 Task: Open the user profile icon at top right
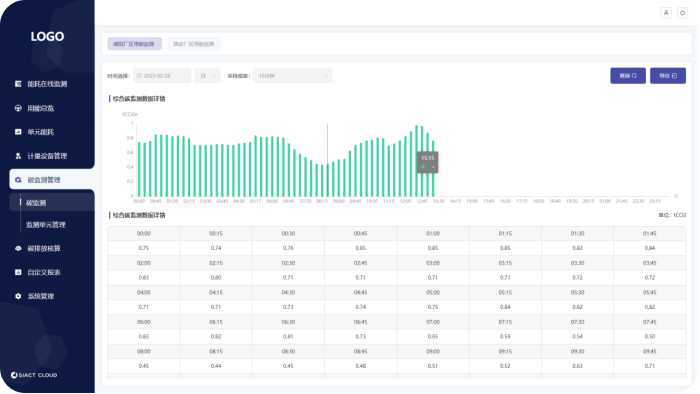click(666, 13)
